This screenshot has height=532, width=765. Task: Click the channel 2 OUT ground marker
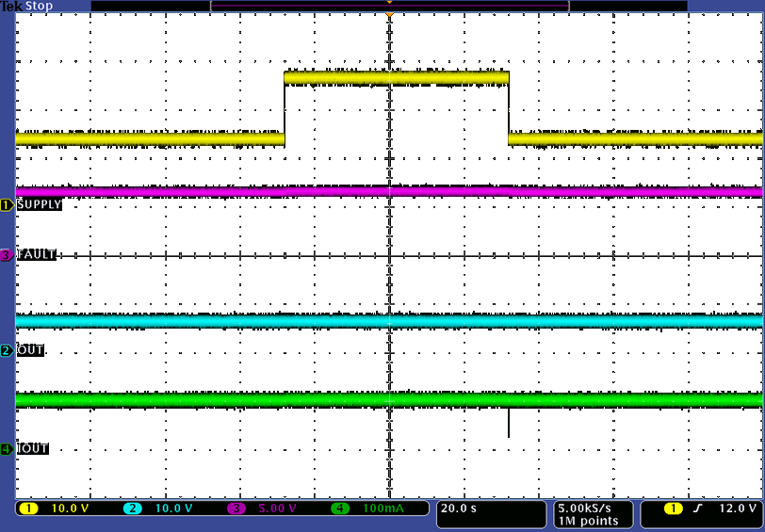(x=7, y=350)
